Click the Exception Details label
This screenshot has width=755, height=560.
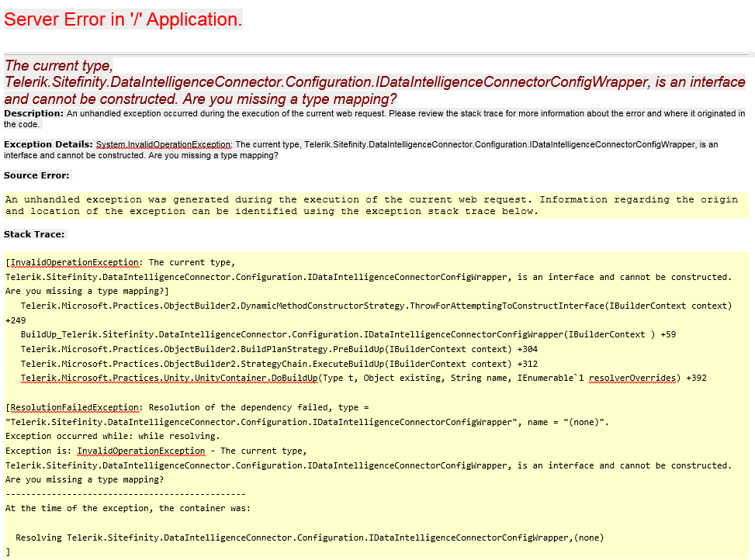(44, 144)
